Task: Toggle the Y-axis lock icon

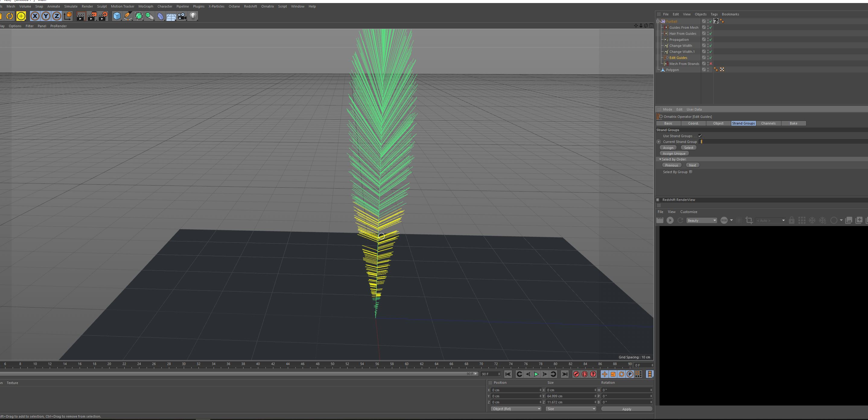Action: (46, 16)
